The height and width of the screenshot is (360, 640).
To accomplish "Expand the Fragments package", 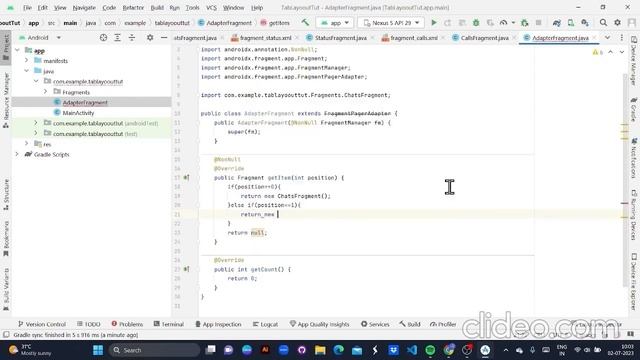I will [x=45, y=92].
